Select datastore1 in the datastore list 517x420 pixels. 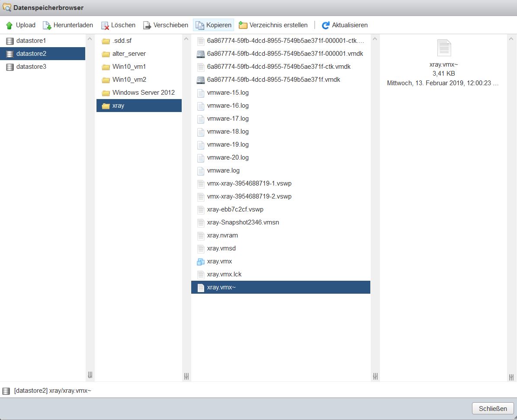point(31,41)
